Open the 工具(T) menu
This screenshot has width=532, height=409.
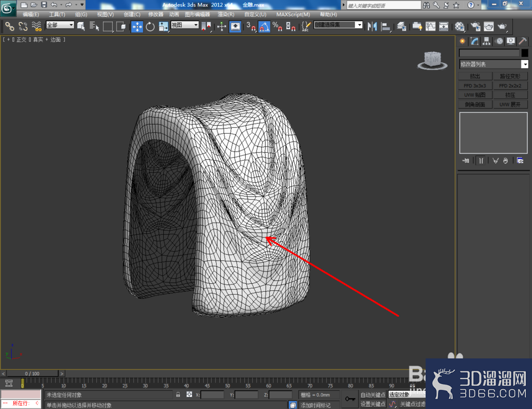pyautogui.click(x=57, y=14)
